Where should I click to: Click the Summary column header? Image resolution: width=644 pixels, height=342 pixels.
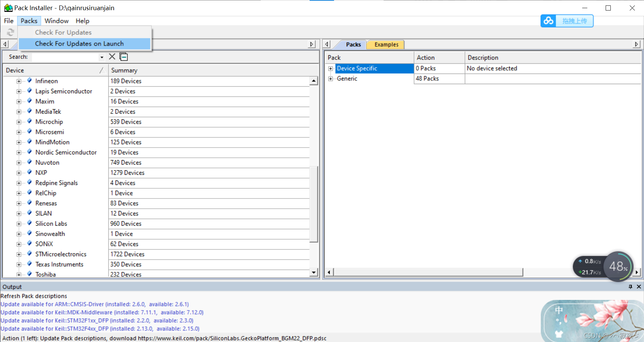tap(213, 70)
